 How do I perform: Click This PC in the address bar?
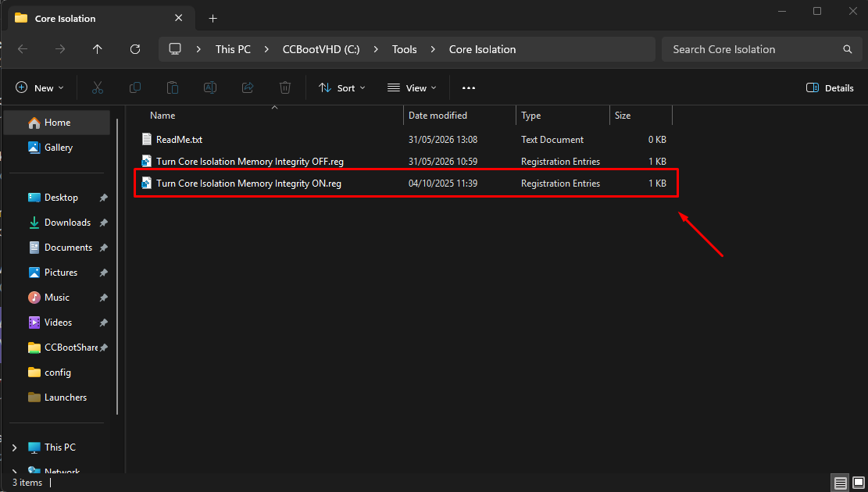233,49
